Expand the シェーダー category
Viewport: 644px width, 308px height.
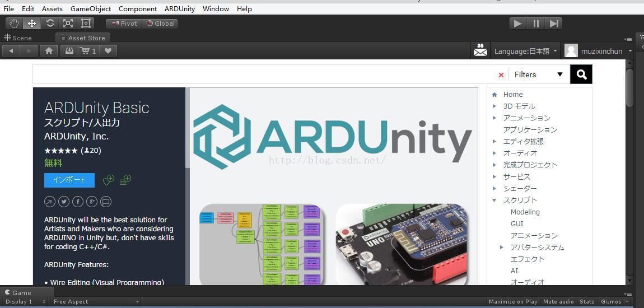point(494,189)
